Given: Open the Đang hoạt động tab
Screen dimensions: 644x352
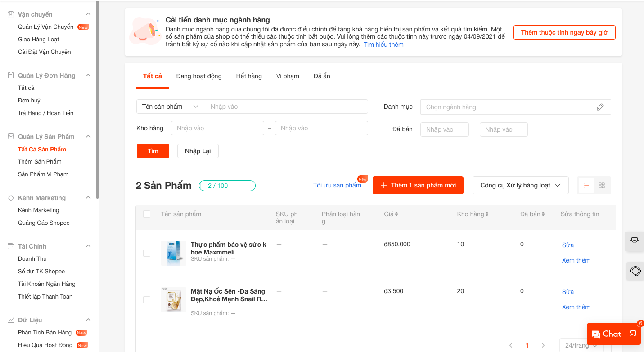Looking at the screenshot, I should click(199, 76).
